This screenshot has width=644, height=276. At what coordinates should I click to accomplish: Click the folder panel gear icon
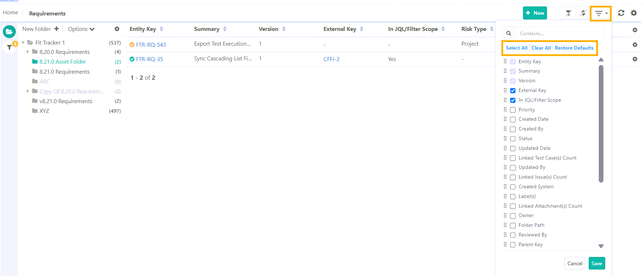(x=117, y=29)
